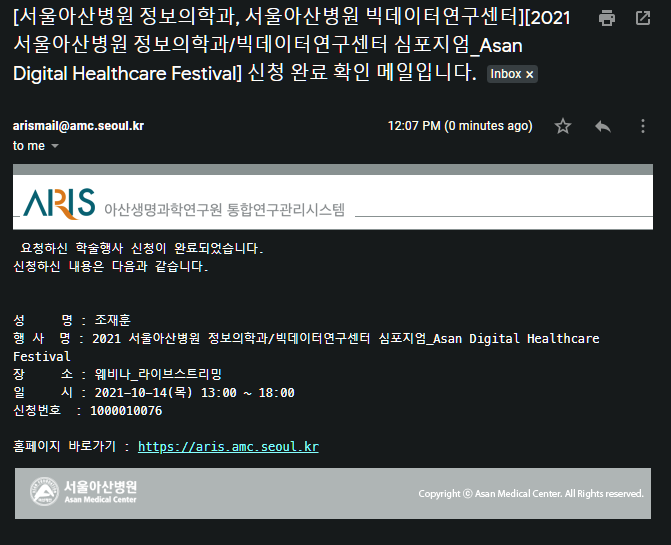Image resolution: width=671 pixels, height=545 pixels.
Task: Remove the Inbox label with its x
Action: tap(529, 74)
